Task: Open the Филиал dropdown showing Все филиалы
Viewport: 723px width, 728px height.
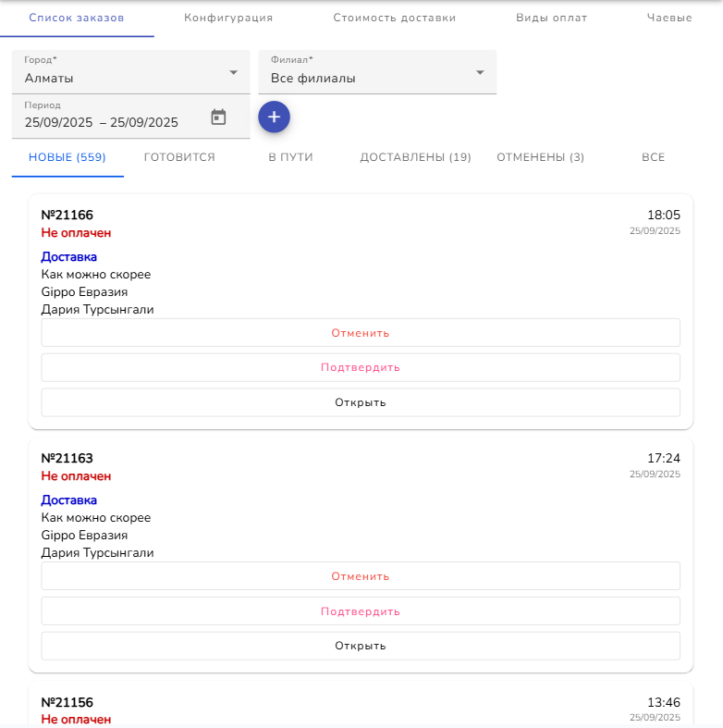Action: 377,72
